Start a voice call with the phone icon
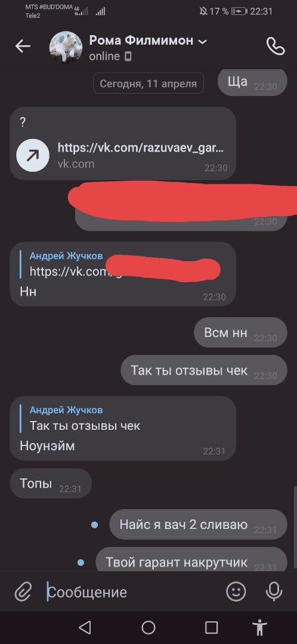Image resolution: width=297 pixels, height=644 pixels. tap(275, 47)
